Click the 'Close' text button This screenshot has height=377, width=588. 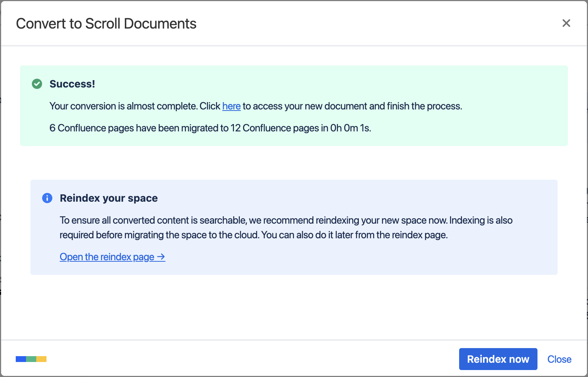click(x=559, y=359)
